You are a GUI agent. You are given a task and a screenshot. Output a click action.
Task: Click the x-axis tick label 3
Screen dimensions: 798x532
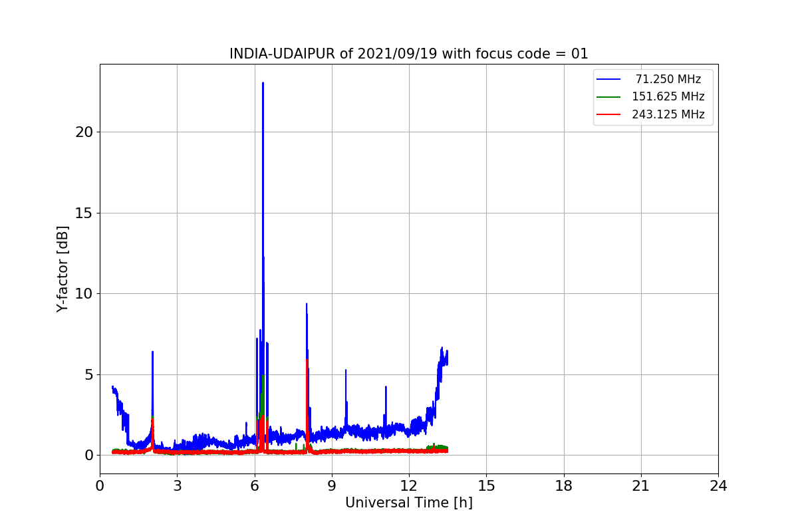177,486
